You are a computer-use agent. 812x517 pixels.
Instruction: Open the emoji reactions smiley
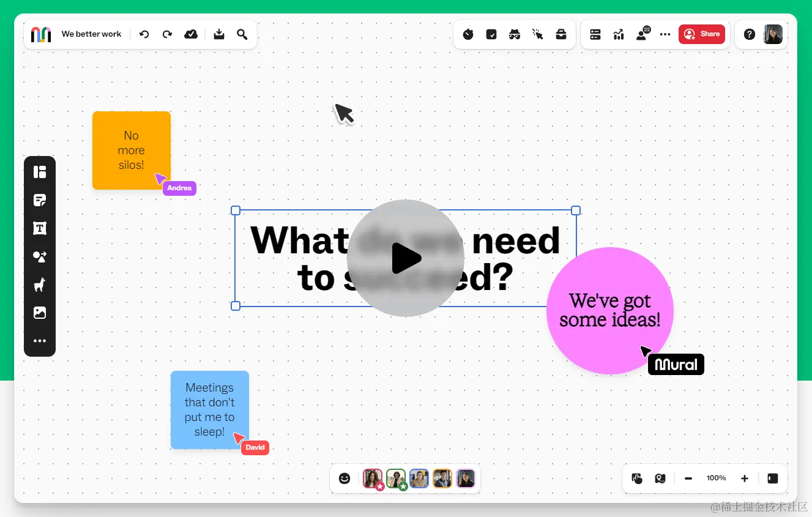(345, 478)
